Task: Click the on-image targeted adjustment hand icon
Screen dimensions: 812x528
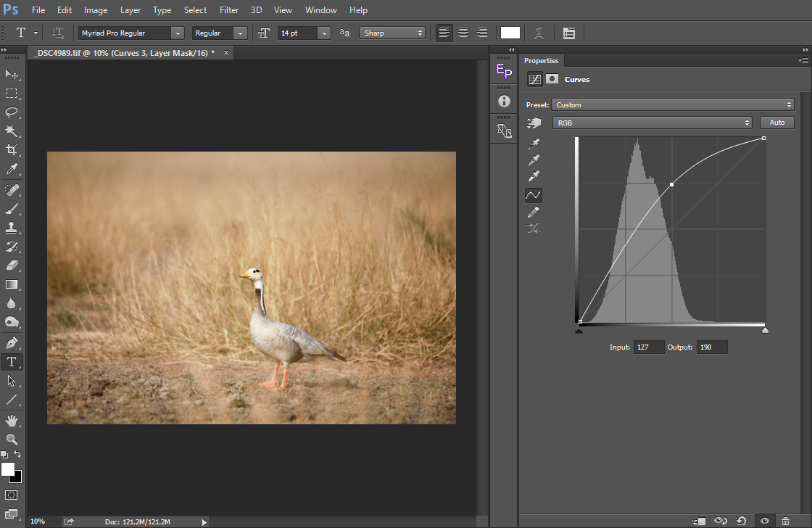Action: 534,123
